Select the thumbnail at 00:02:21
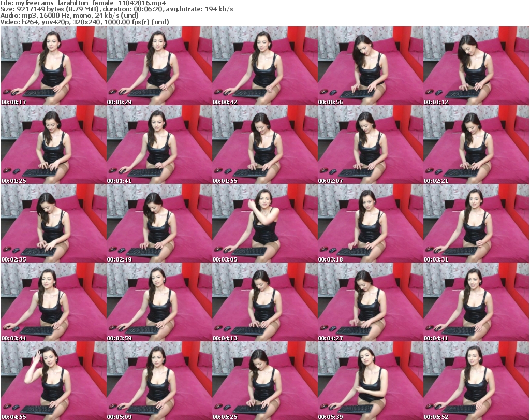Image resolution: width=530 pixels, height=420 pixels. tap(476, 144)
